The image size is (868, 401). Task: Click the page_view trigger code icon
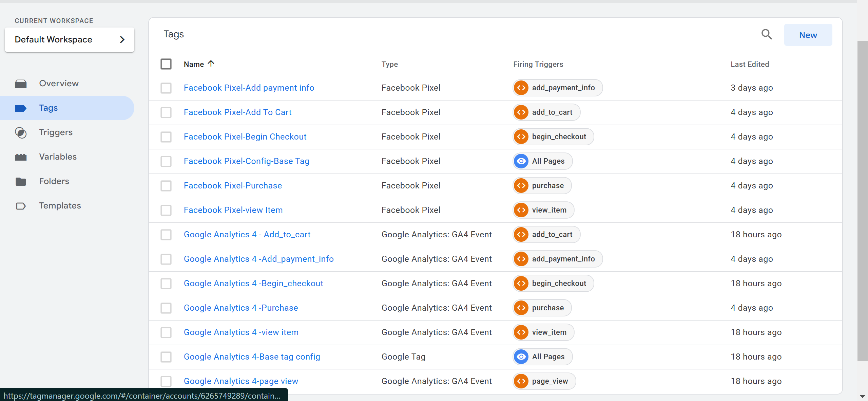pyautogui.click(x=521, y=381)
